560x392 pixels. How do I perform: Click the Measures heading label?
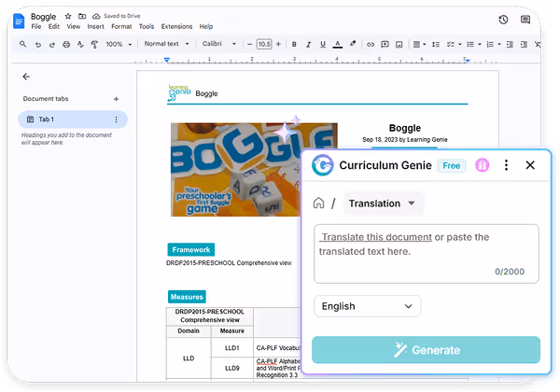click(x=187, y=297)
